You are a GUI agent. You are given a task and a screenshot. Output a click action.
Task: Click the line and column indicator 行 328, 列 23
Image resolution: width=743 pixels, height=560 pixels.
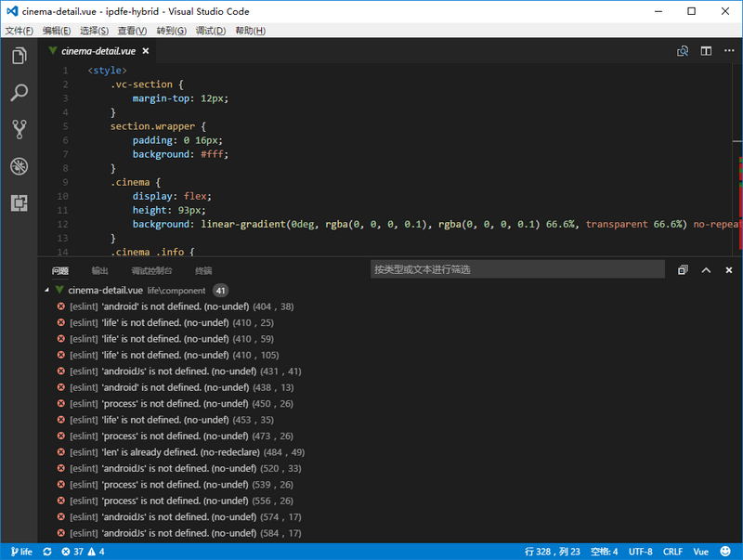552,552
